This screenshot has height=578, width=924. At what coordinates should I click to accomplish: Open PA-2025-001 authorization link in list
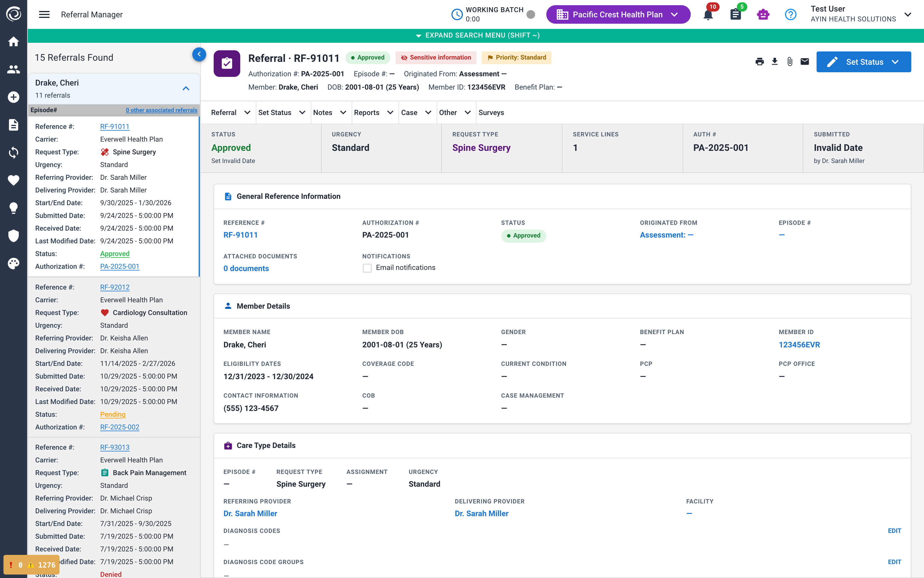(120, 266)
